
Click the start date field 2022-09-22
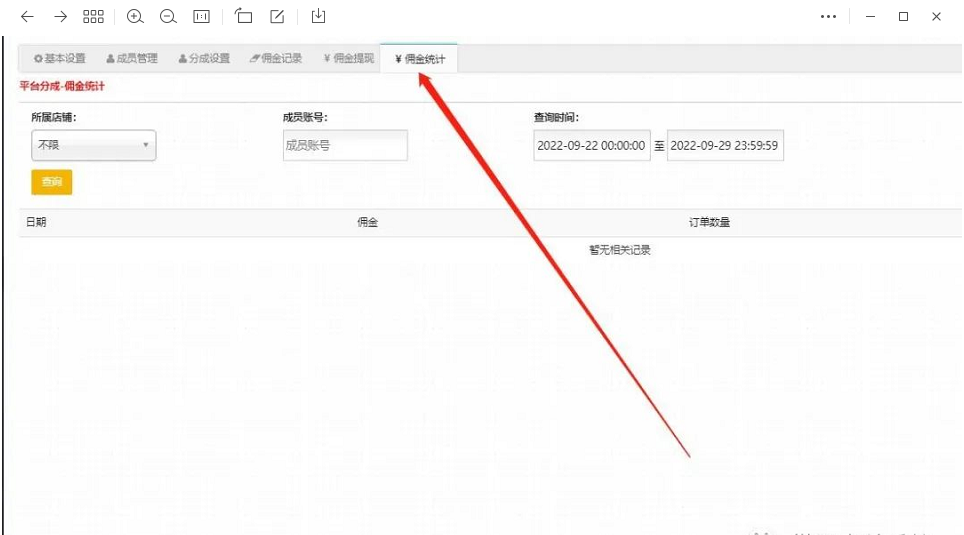pyautogui.click(x=591, y=145)
